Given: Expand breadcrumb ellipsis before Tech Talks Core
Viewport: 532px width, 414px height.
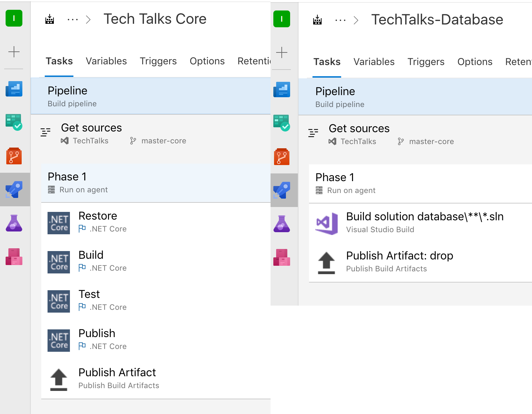Looking at the screenshot, I should pyautogui.click(x=73, y=20).
